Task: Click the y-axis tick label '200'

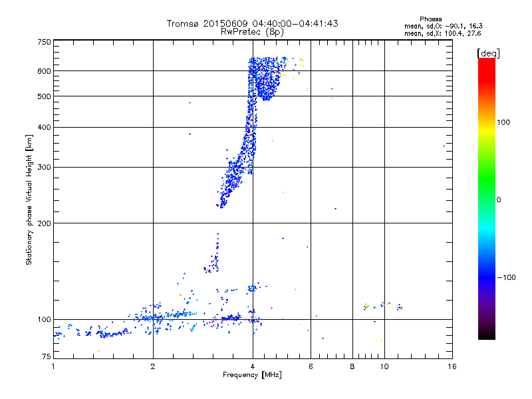Action: (44, 223)
